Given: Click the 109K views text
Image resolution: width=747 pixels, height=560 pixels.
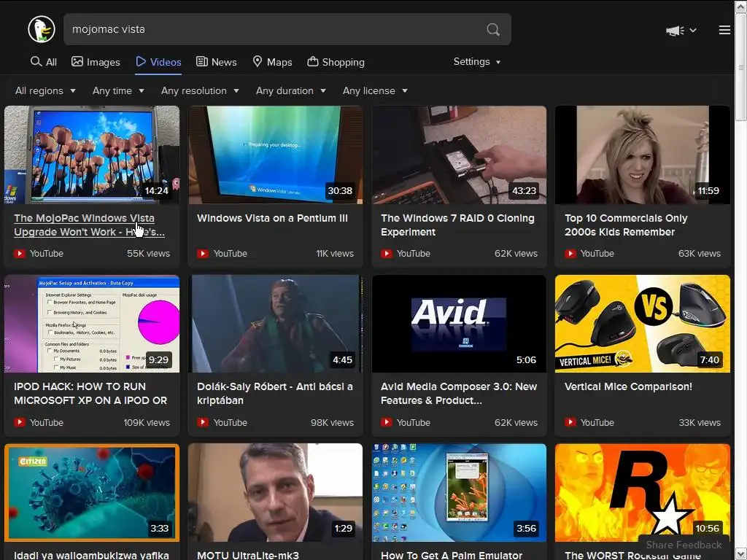Looking at the screenshot, I should tap(147, 422).
